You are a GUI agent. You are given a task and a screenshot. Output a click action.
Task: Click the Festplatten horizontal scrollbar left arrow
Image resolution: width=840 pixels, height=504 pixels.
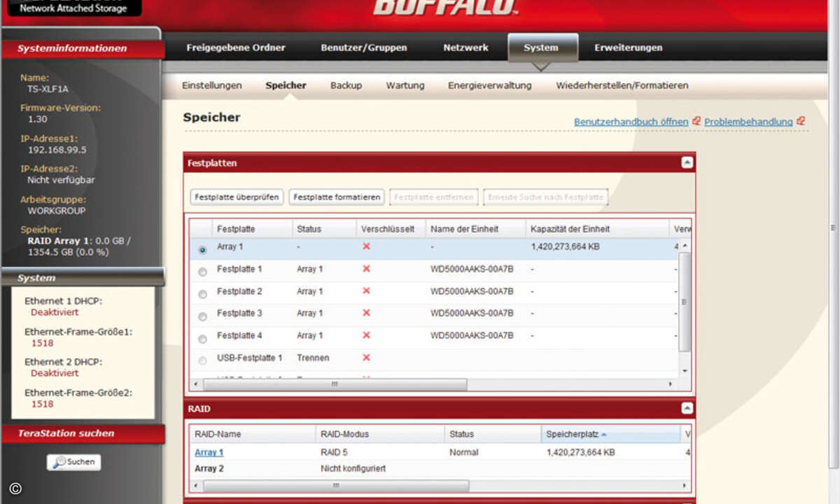(x=195, y=384)
